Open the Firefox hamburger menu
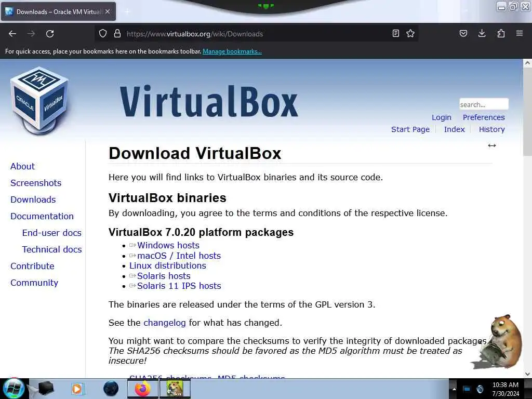Viewport: 532px width, 399px height. tap(520, 33)
